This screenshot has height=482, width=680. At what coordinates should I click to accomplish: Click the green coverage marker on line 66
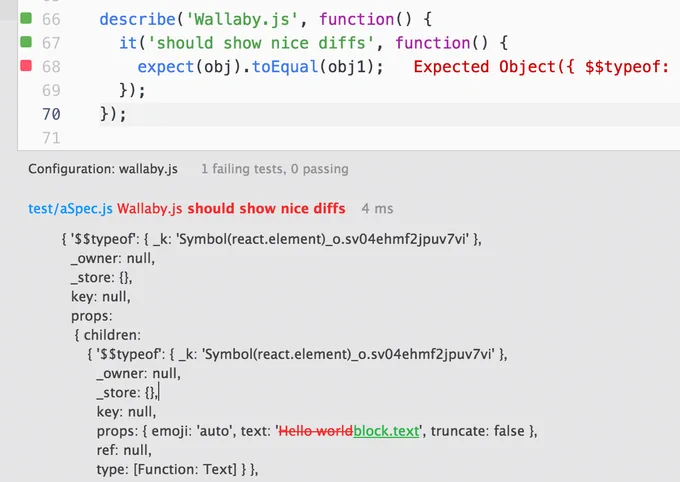tap(26, 18)
